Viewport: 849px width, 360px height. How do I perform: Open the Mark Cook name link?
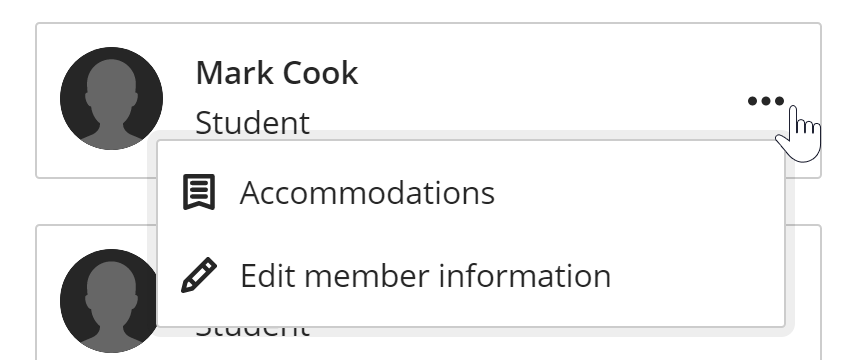point(277,73)
